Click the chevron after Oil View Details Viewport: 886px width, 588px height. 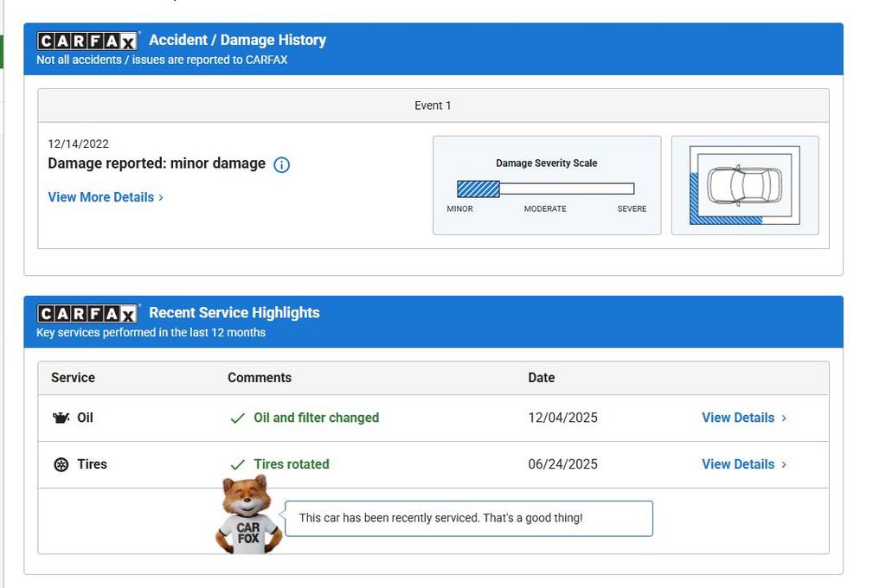tap(784, 418)
